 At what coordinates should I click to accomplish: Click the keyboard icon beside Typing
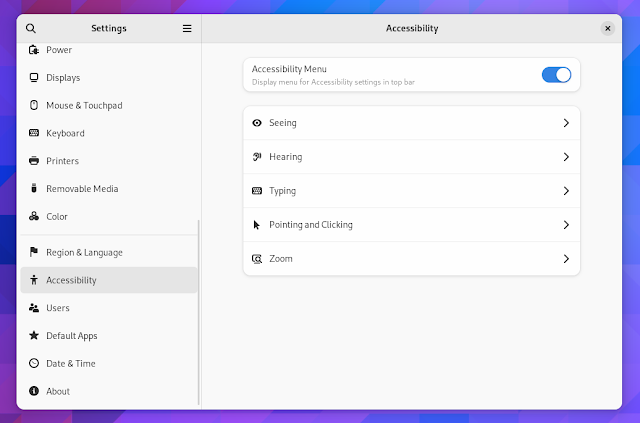(257, 191)
